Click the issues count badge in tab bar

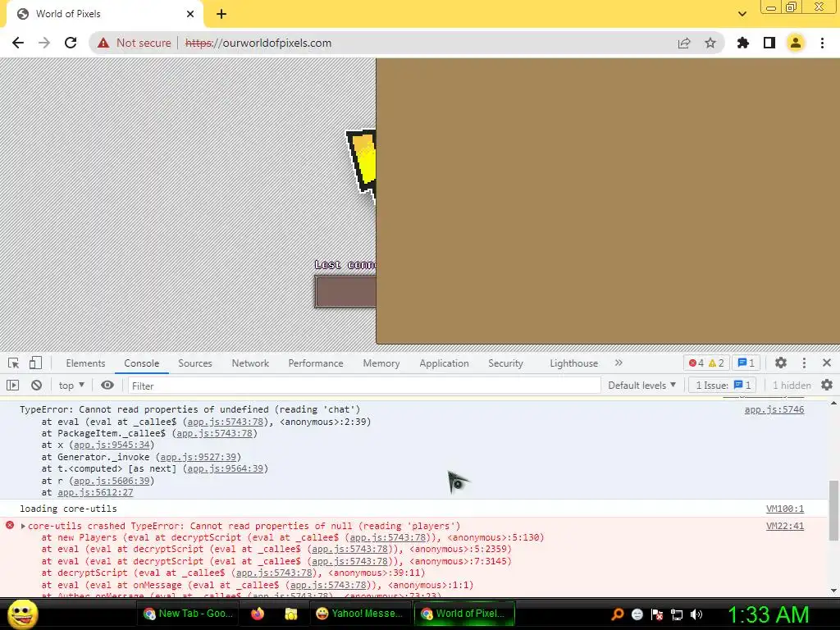(x=746, y=363)
